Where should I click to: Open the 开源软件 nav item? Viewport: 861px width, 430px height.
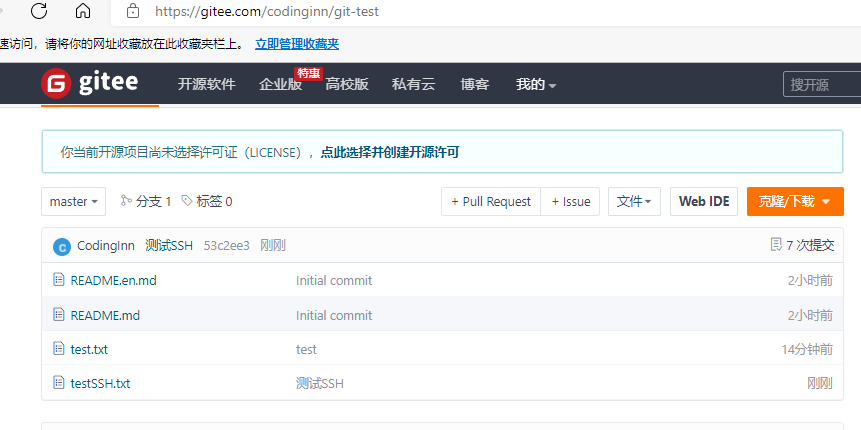tap(206, 84)
